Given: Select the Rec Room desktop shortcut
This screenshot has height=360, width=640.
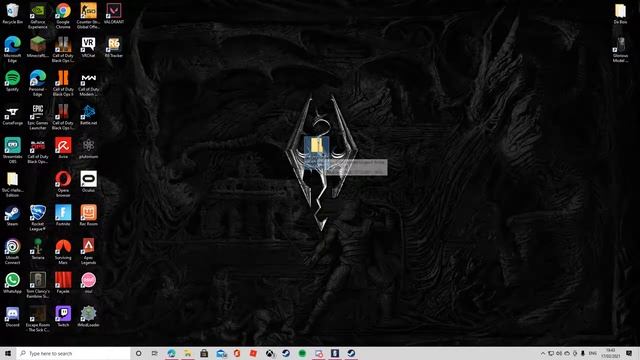Looking at the screenshot, I should (88, 216).
